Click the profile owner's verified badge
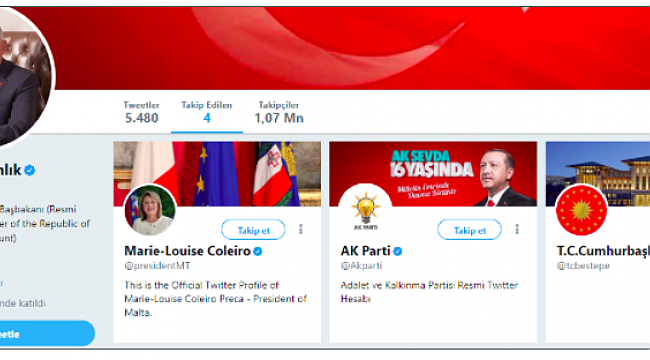Screen dimensions: 650x360 coord(29,170)
